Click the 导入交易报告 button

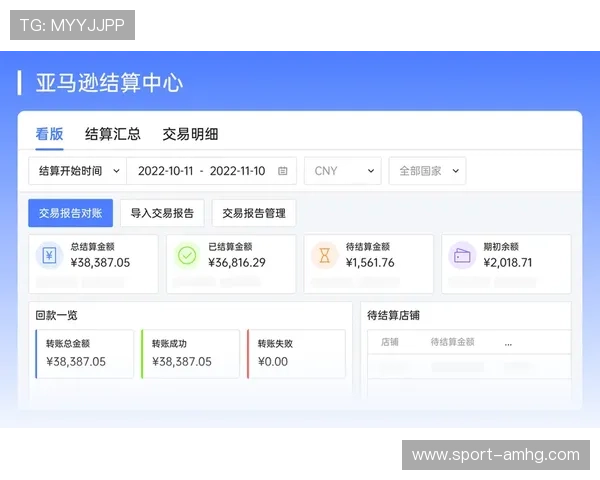[x=162, y=213]
